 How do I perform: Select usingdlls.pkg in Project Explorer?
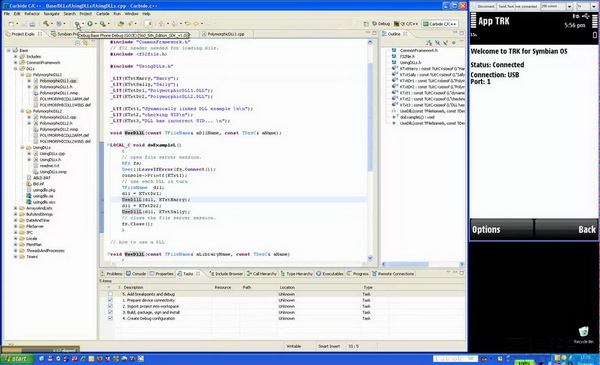pyautogui.click(x=41, y=190)
